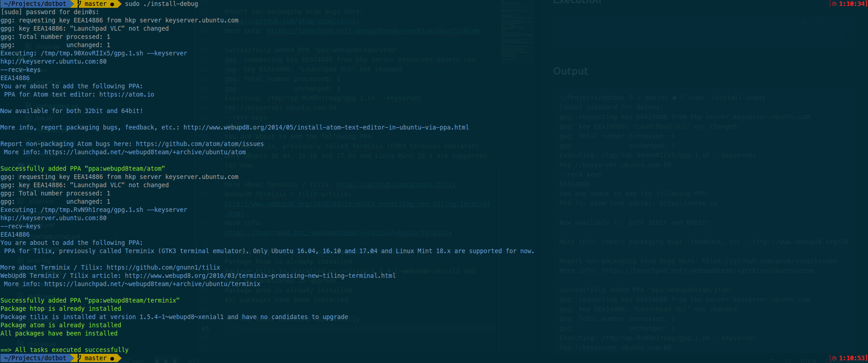Click the 'Output' heading in the dimmed Atom window
The image size is (868, 363).
coord(571,71)
